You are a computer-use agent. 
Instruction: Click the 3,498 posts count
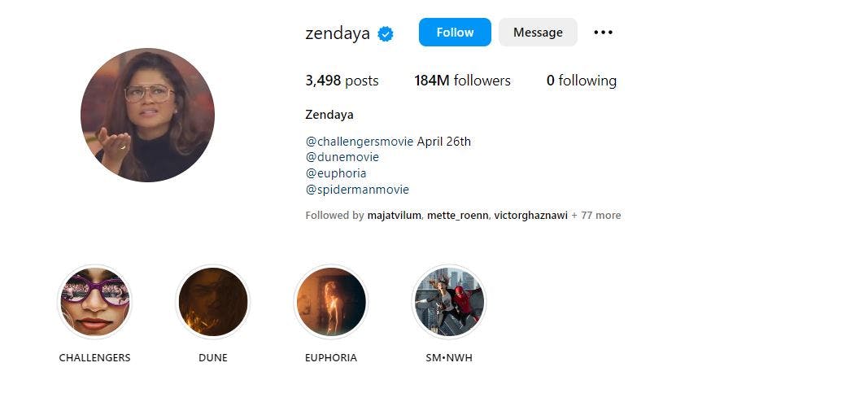coord(342,81)
